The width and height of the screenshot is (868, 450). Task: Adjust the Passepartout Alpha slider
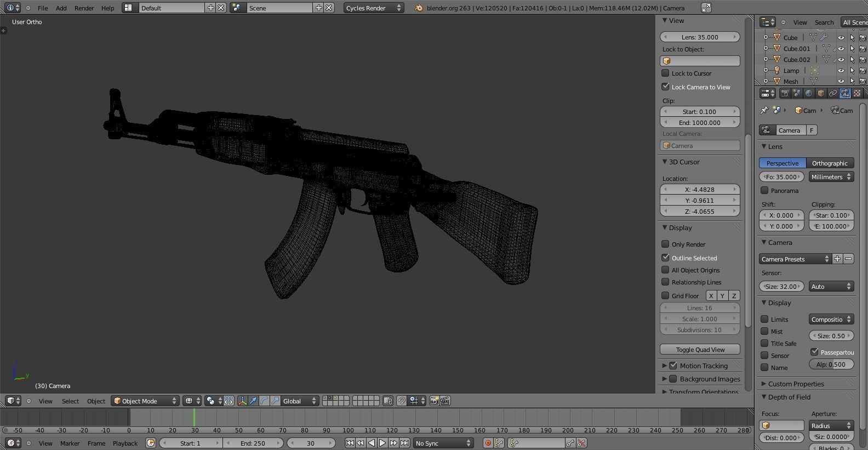click(x=831, y=364)
